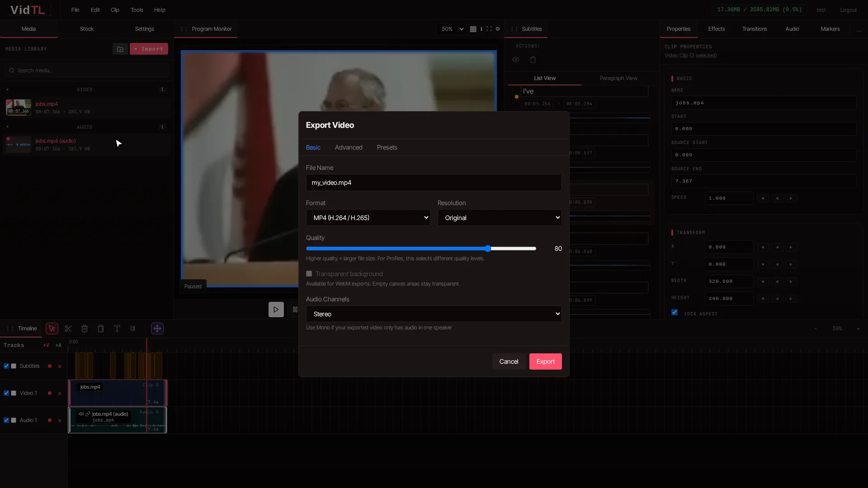Click the Search media input field

pyautogui.click(x=87, y=70)
